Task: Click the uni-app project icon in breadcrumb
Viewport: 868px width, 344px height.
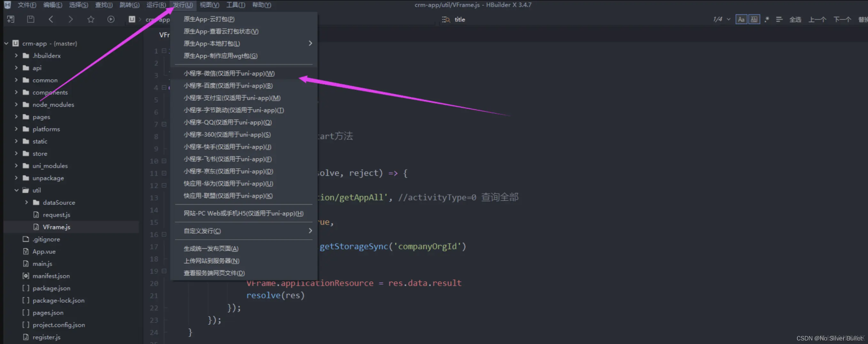Action: click(x=132, y=19)
